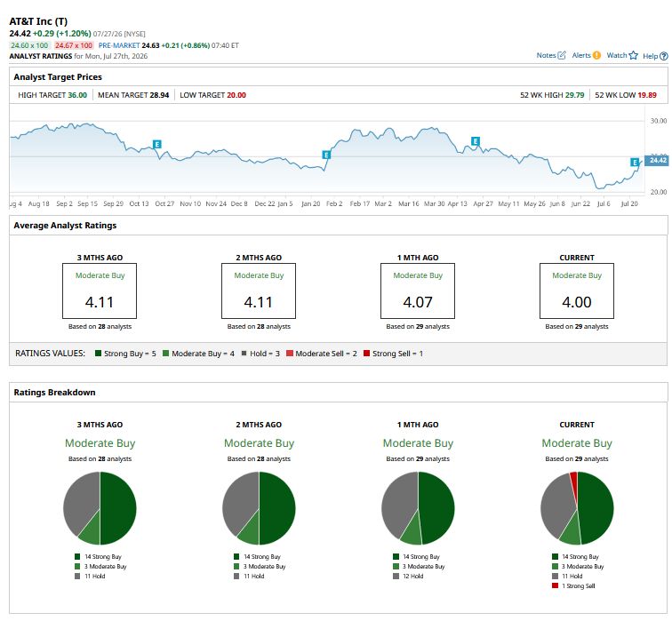Click the Ratings Breakdown header
Image resolution: width=672 pixels, height=621 pixels.
(x=54, y=393)
